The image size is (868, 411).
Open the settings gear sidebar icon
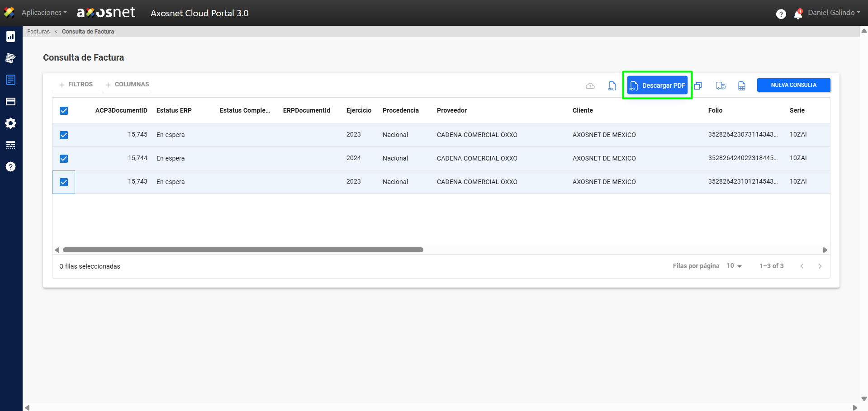(11, 123)
